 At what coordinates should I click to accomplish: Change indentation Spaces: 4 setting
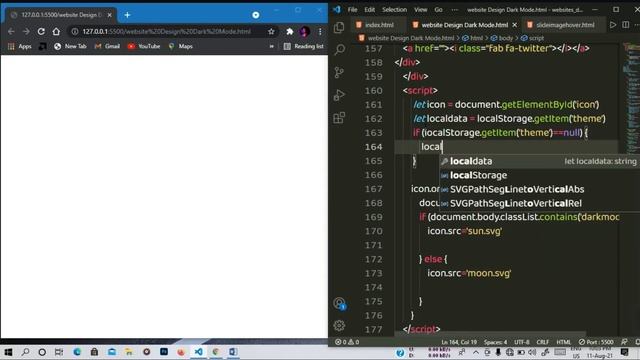tap(495, 342)
